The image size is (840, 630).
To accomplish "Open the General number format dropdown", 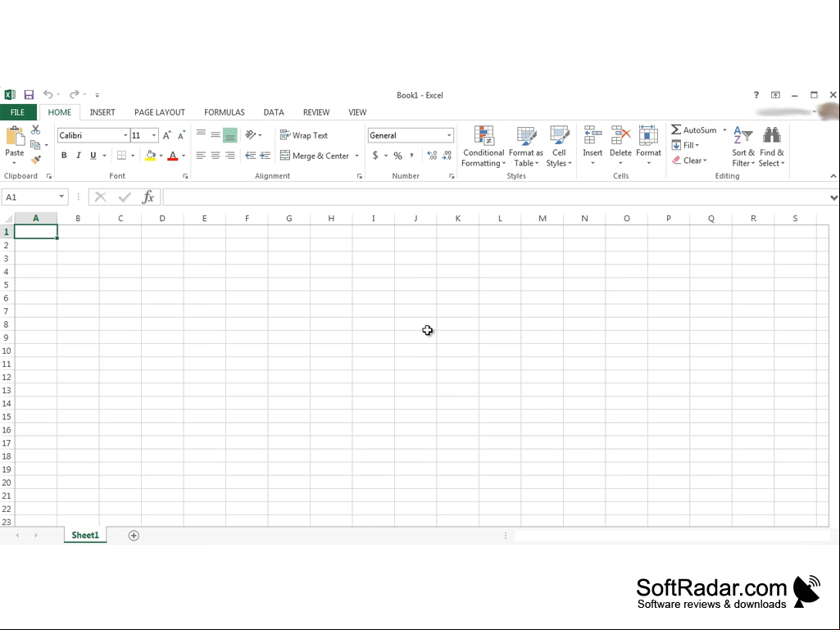I will click(x=449, y=135).
